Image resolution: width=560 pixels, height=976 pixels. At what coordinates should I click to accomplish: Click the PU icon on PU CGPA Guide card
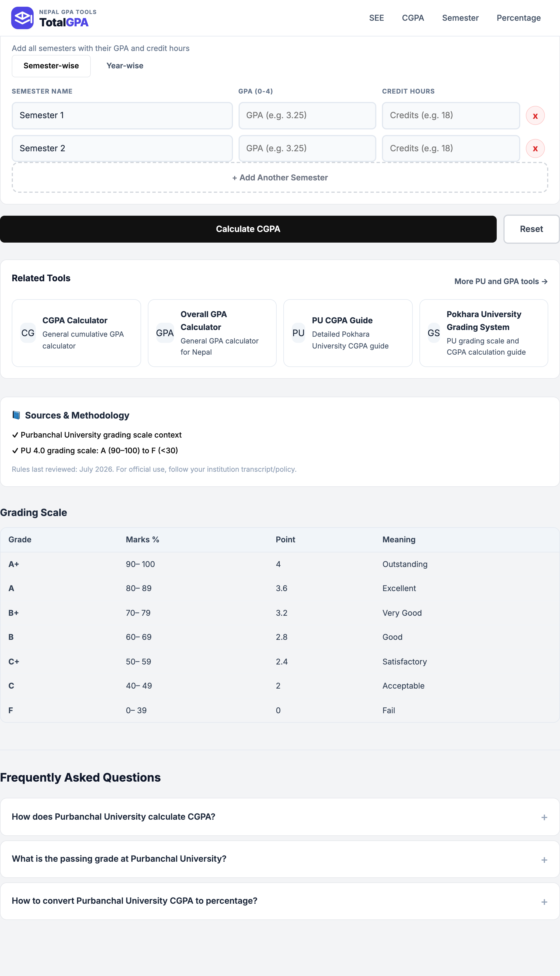(x=298, y=333)
